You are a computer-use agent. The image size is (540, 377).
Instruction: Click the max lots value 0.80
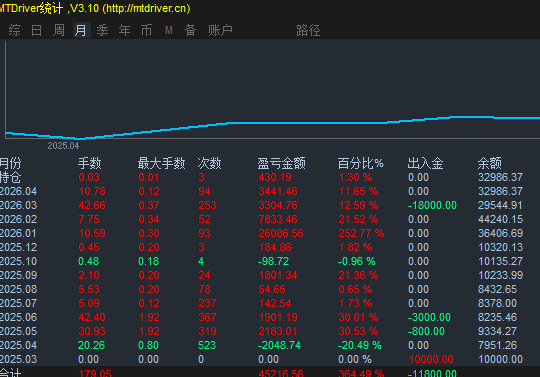(148, 345)
